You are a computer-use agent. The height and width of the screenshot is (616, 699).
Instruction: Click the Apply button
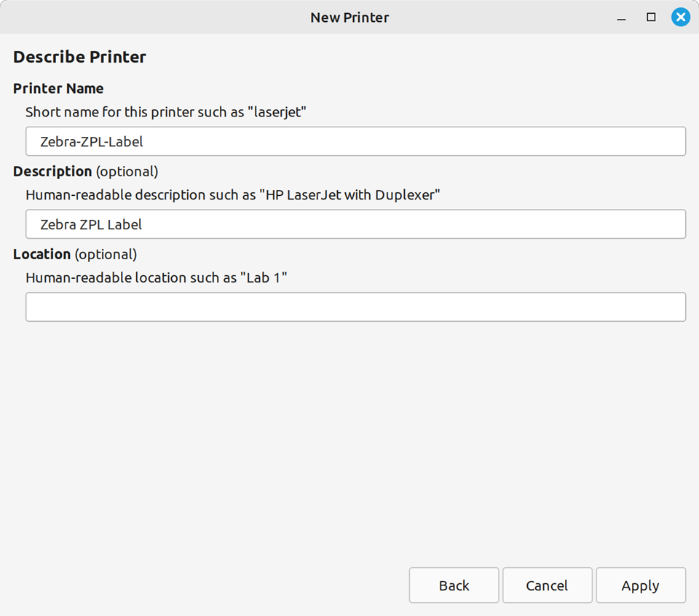click(x=640, y=585)
